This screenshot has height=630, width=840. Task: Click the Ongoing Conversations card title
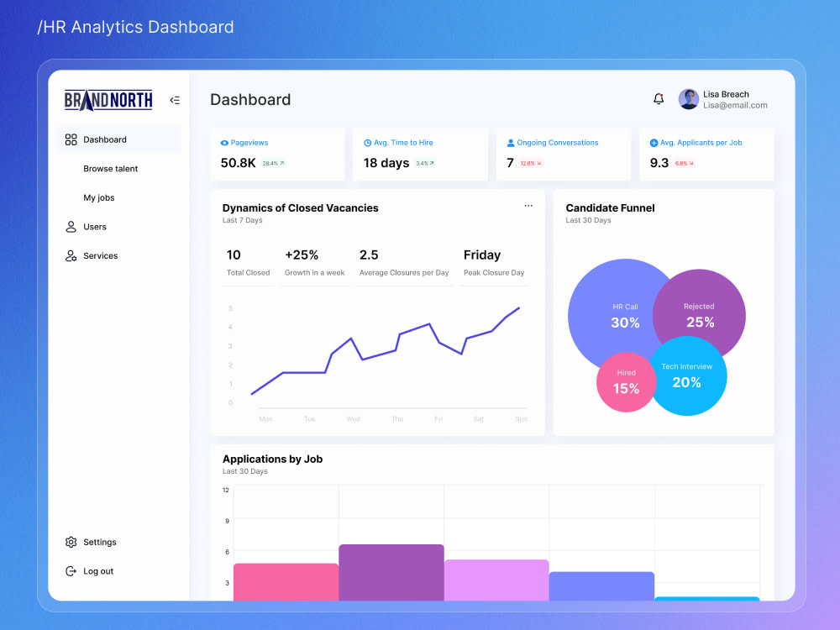[557, 143]
